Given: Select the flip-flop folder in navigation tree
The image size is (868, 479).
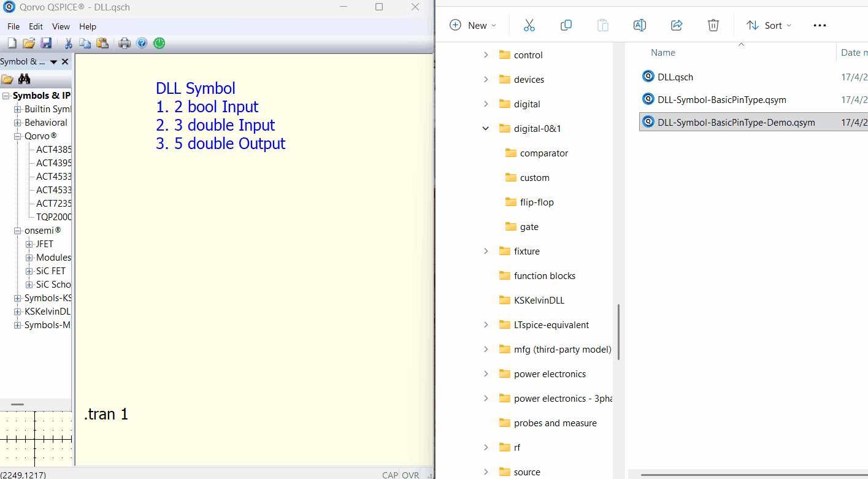Looking at the screenshot, I should pos(536,202).
